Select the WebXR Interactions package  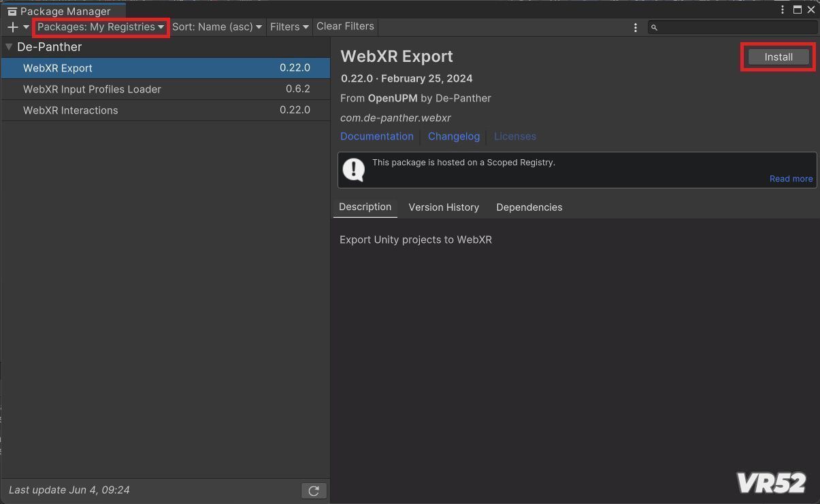165,110
